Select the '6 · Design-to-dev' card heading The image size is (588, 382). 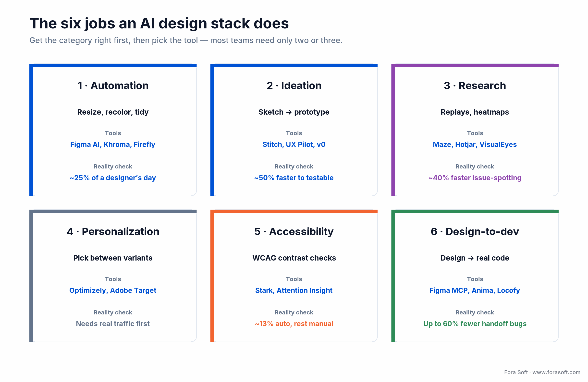coord(475,231)
